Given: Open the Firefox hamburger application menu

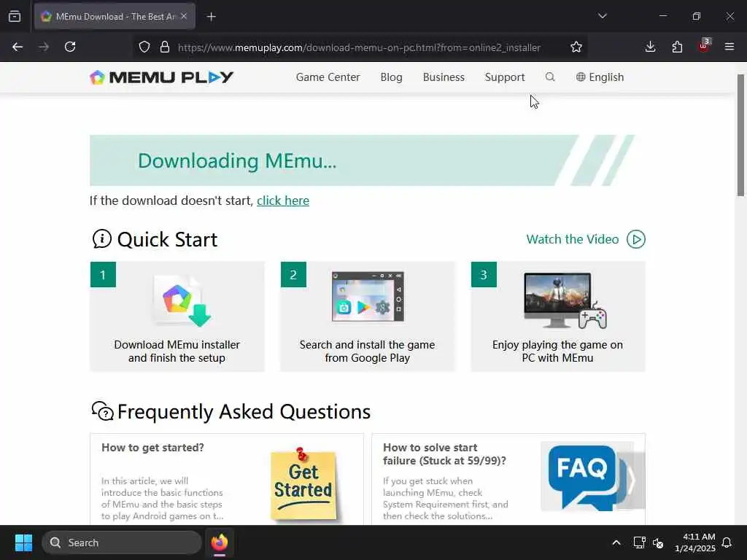Looking at the screenshot, I should point(729,47).
